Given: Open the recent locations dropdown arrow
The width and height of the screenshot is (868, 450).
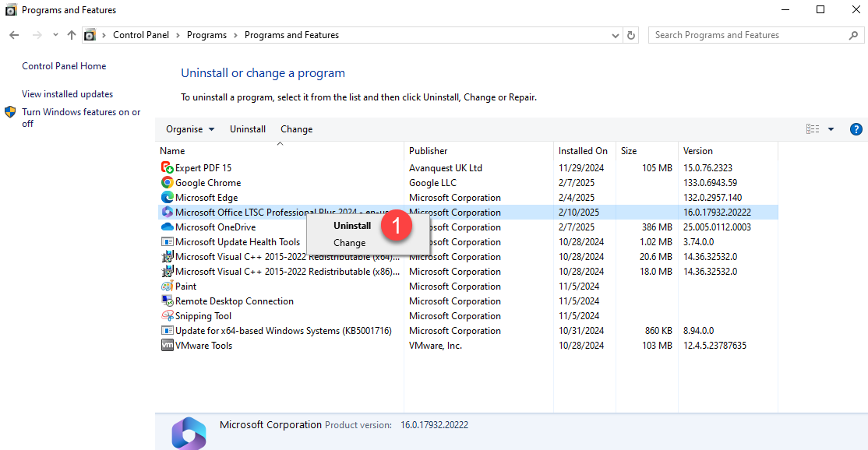Looking at the screenshot, I should tap(55, 35).
